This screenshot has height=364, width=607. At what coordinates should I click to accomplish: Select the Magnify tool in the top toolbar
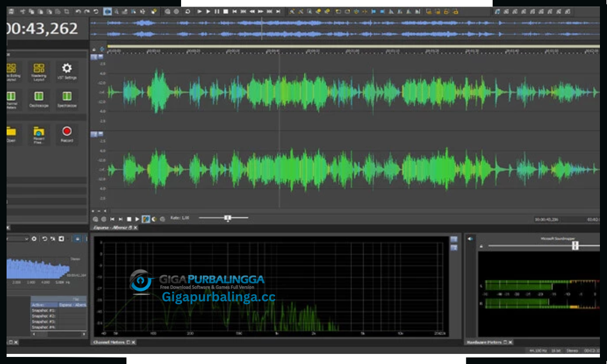(x=117, y=11)
